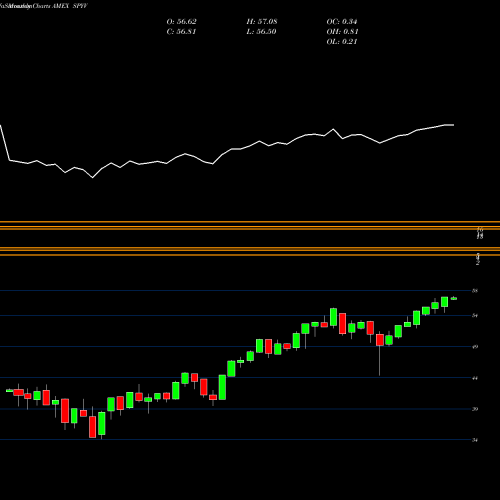Click the OH: 0.81 reading

[342, 32]
